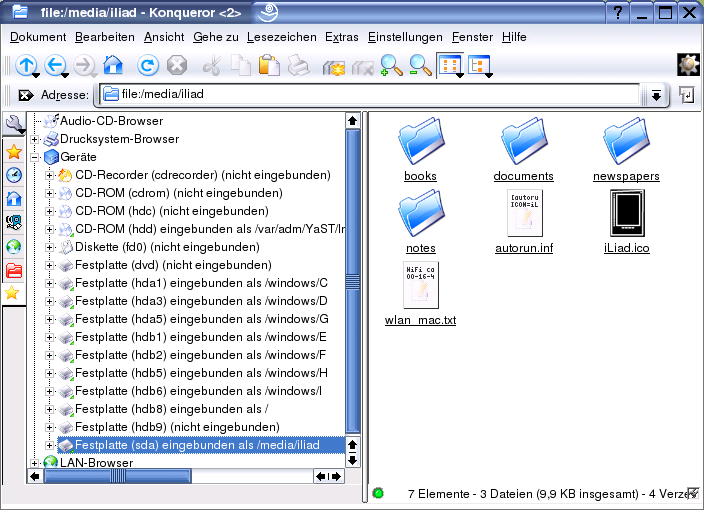Click the Zoom out magnifier icon
This screenshot has height=510, width=704.
(x=420, y=66)
